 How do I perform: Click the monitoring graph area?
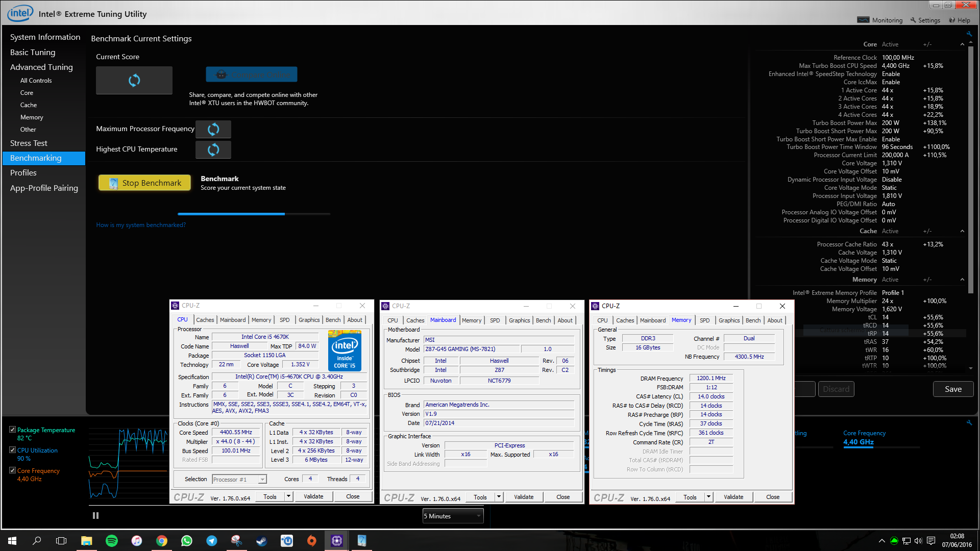point(128,463)
